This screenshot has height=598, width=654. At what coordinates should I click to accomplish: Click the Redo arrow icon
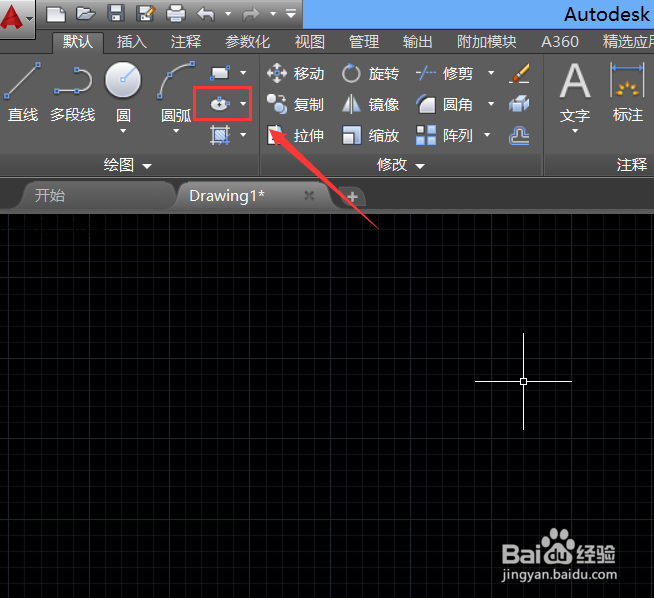pyautogui.click(x=251, y=14)
